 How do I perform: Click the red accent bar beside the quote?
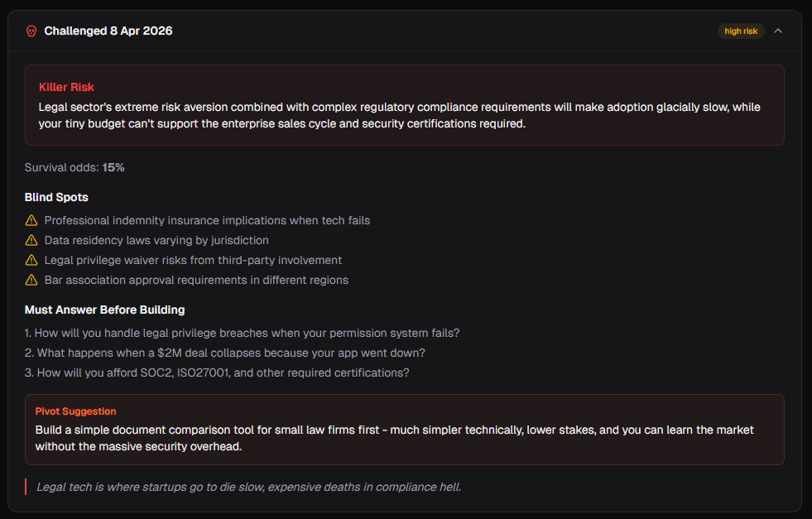24,487
